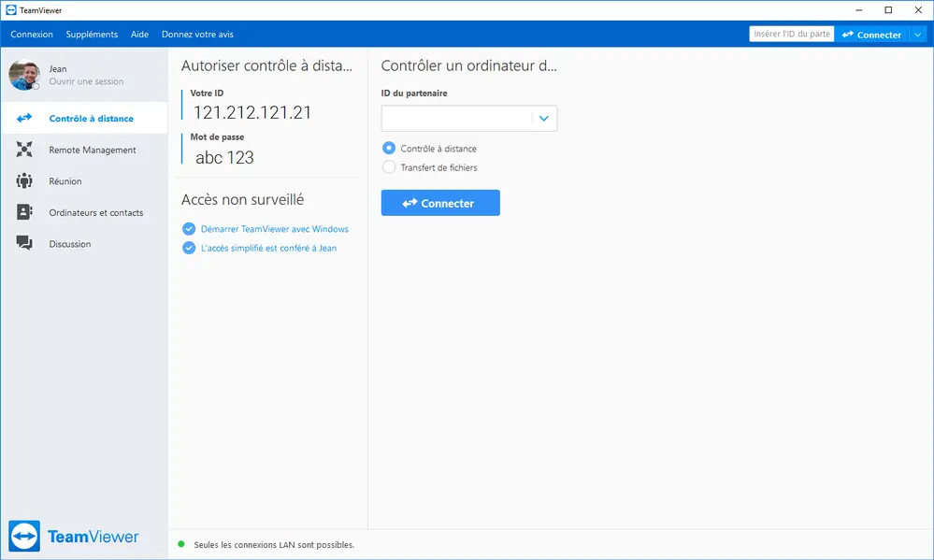The height and width of the screenshot is (560, 934).
Task: Maximize the TeamViewer window
Action: click(x=888, y=10)
